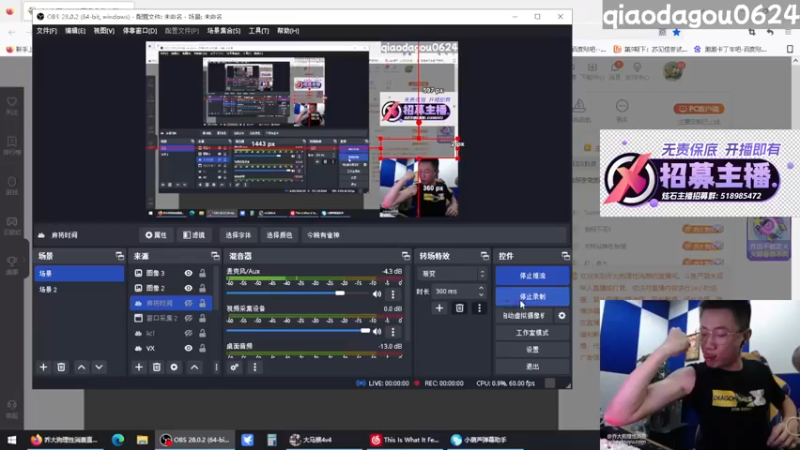Move selected source up in Sources toolbar
Viewport: 800px width, 450px height.
point(194,367)
